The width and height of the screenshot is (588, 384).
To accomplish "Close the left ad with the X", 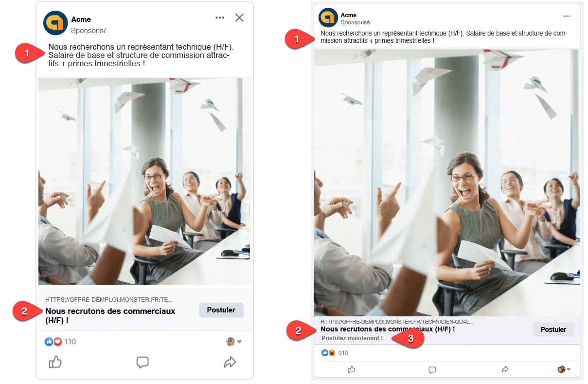I will (x=239, y=18).
